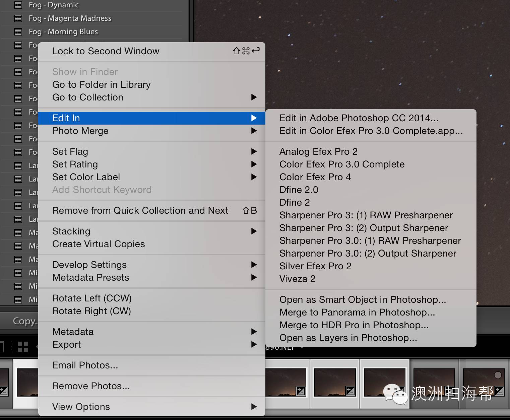Choose Remove Photos...

pyautogui.click(x=152, y=386)
